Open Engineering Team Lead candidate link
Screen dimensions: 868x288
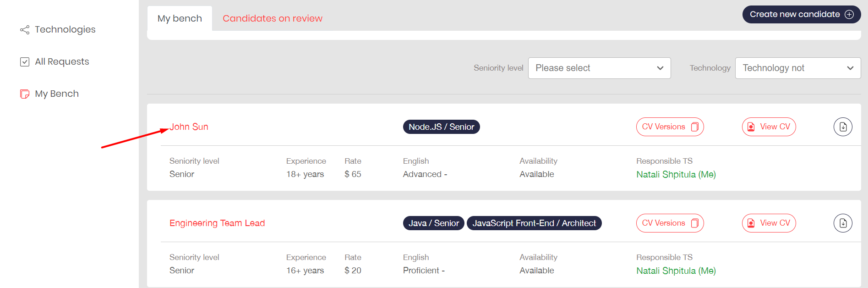pos(217,223)
